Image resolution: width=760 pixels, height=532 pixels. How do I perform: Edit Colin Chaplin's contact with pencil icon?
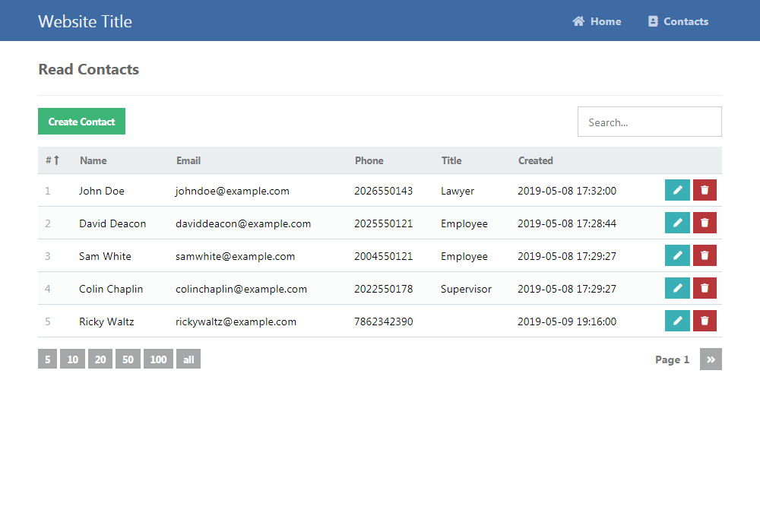point(677,288)
